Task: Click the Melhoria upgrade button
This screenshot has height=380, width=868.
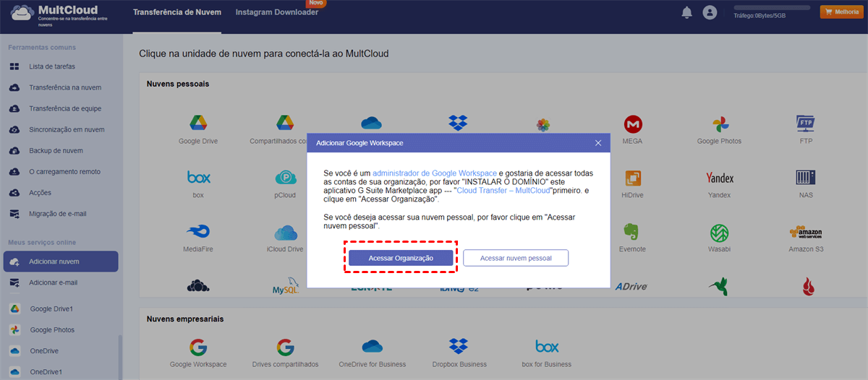Action: [x=841, y=12]
